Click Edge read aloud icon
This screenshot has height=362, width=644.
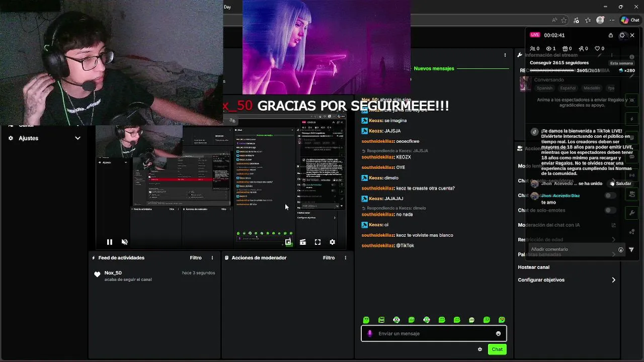coord(554,20)
